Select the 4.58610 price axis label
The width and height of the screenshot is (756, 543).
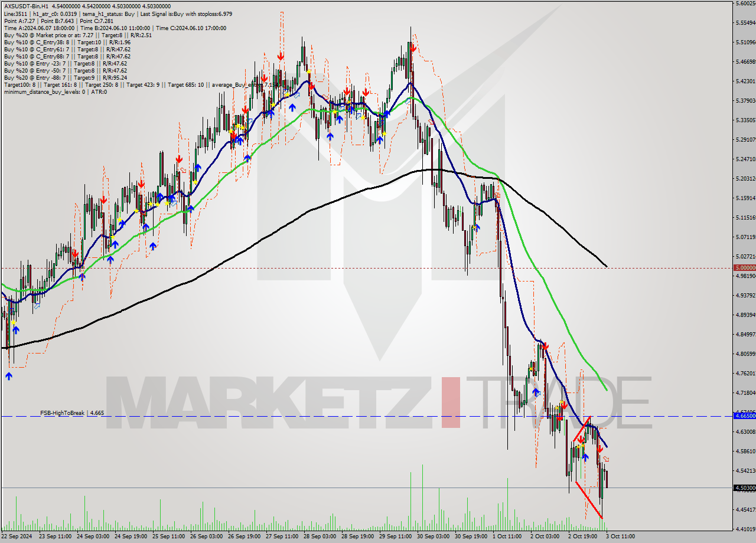745,452
